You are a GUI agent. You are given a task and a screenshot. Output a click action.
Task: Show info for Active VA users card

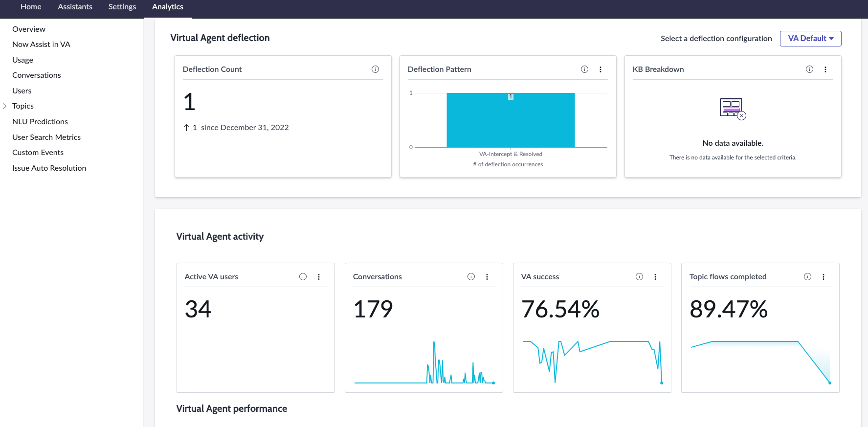(x=303, y=277)
